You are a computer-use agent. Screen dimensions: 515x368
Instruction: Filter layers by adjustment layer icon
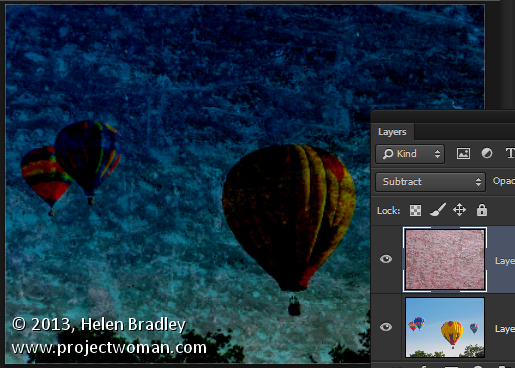click(487, 153)
